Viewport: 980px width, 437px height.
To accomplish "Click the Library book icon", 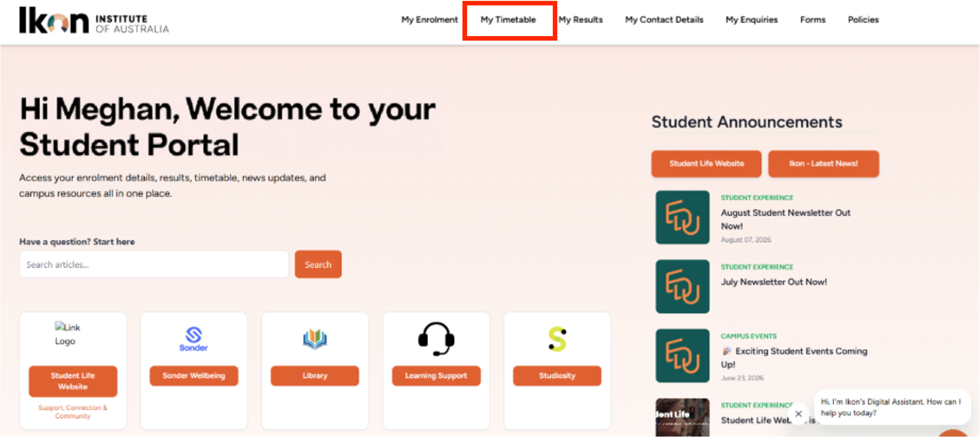I will (315, 339).
